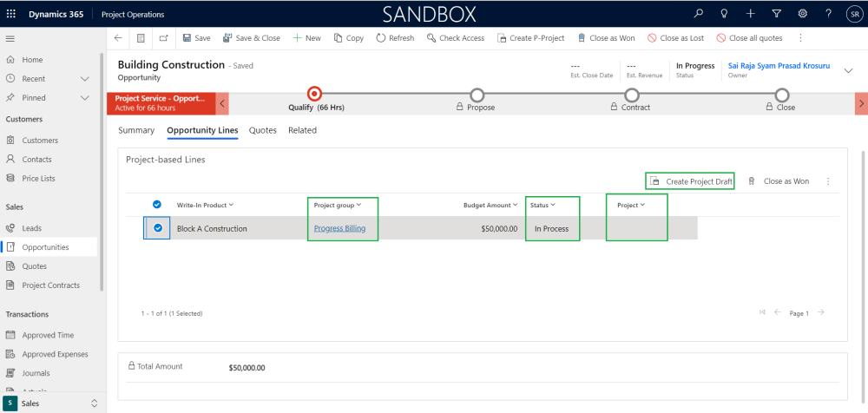Click Close as Lost command
Image resolution: width=868 pixels, height=413 pixels.
tap(676, 38)
